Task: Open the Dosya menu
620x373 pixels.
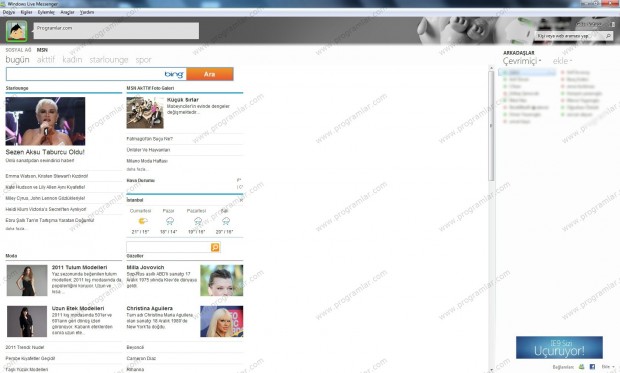Action: (9, 12)
